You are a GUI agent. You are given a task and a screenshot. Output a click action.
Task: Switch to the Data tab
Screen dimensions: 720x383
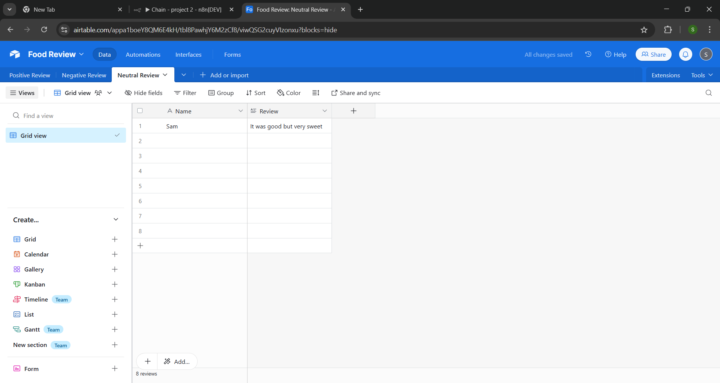[x=104, y=54]
